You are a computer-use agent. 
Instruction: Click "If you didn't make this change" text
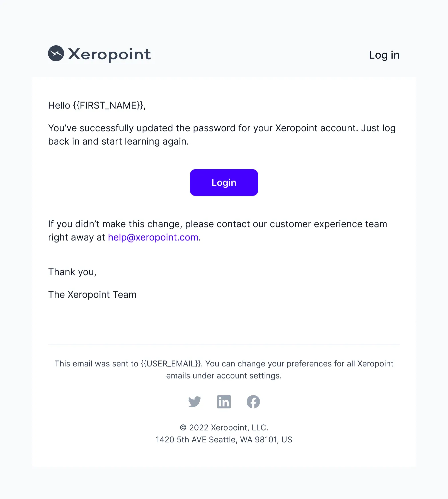[x=115, y=224]
